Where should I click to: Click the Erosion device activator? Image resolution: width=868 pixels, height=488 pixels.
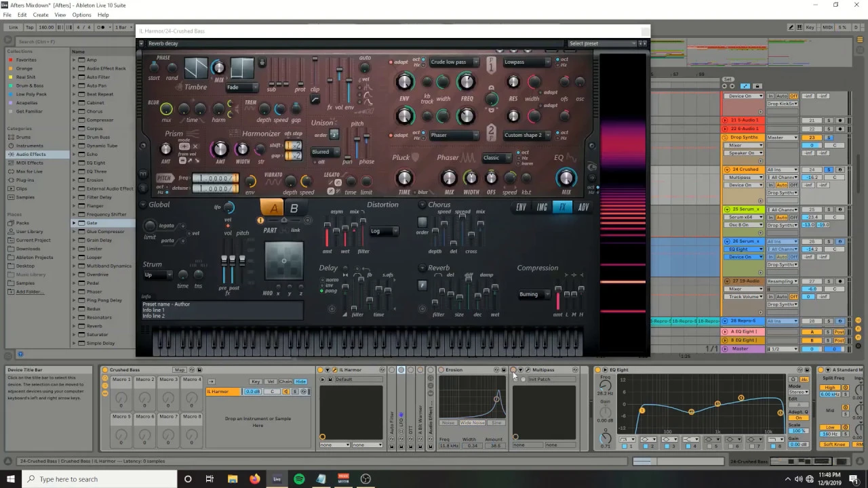point(441,370)
